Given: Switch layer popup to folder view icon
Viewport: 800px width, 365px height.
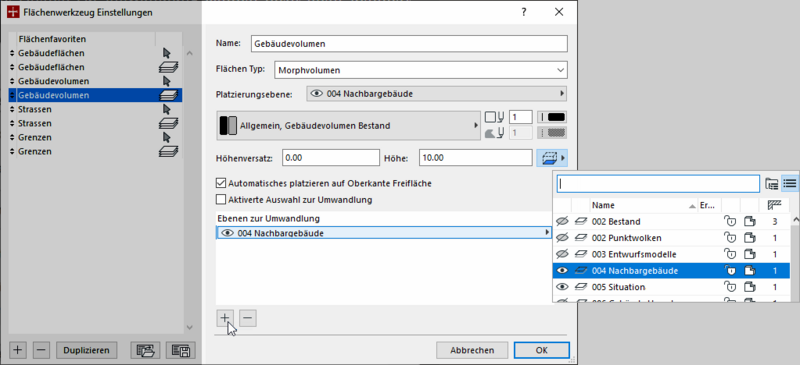Looking at the screenshot, I should click(x=771, y=183).
